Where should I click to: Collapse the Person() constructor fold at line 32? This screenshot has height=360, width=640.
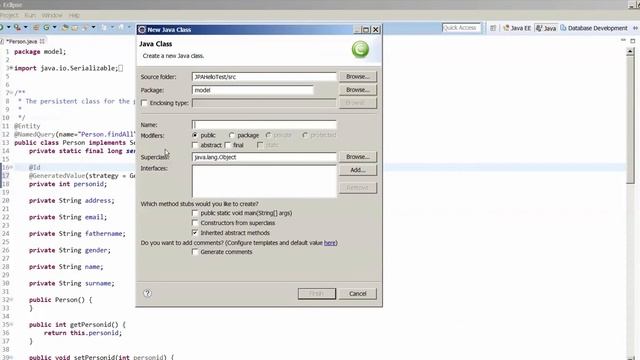click(x=11, y=300)
